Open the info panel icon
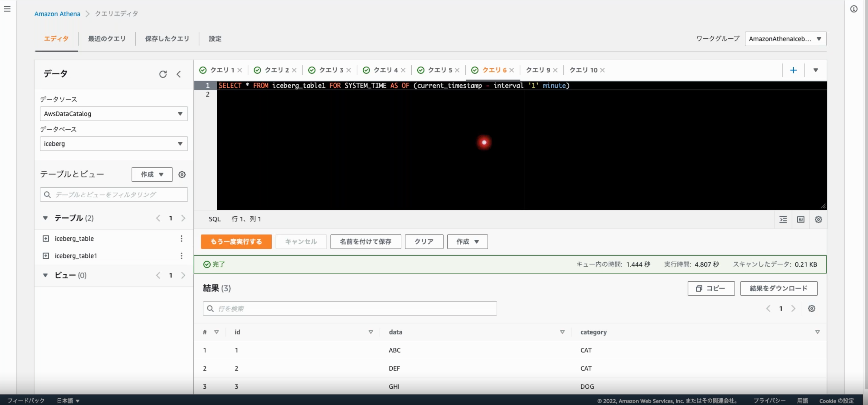Viewport: 868px width, 405px height. [x=853, y=9]
